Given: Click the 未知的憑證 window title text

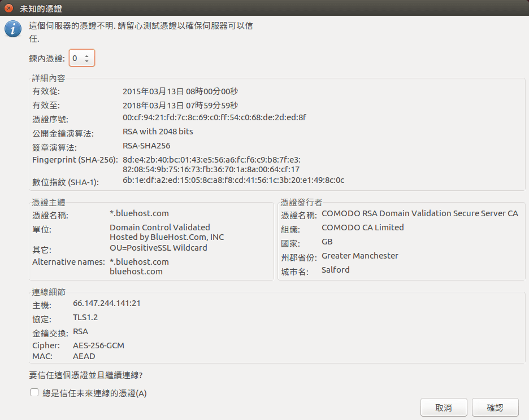Looking at the screenshot, I should coord(41,8).
